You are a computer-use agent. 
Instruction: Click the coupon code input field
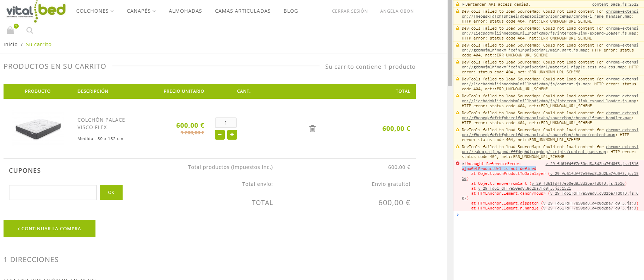[x=53, y=193]
